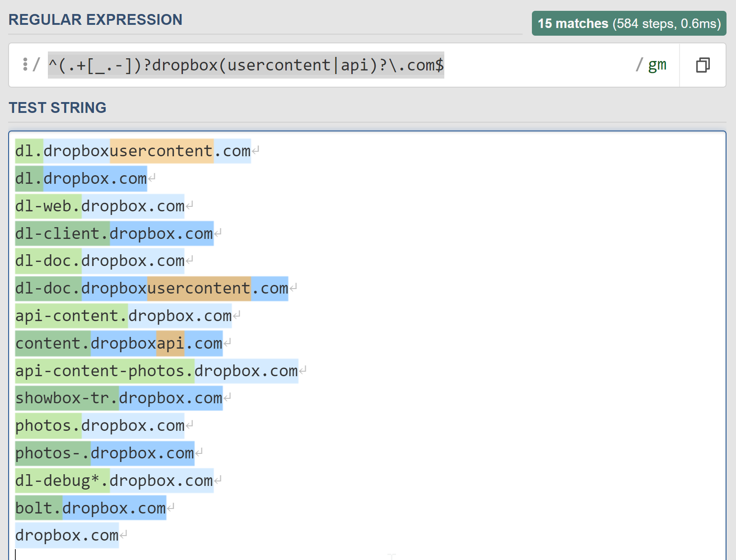Image resolution: width=736 pixels, height=560 pixels.
Task: Open the delimiter options dots icon
Action: (25, 65)
